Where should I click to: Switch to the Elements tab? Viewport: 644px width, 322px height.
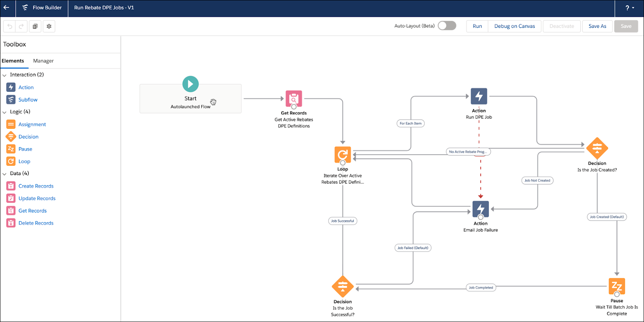click(x=13, y=61)
